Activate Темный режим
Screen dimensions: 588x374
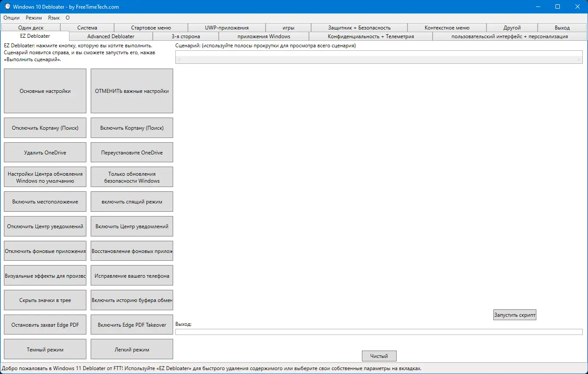45,349
